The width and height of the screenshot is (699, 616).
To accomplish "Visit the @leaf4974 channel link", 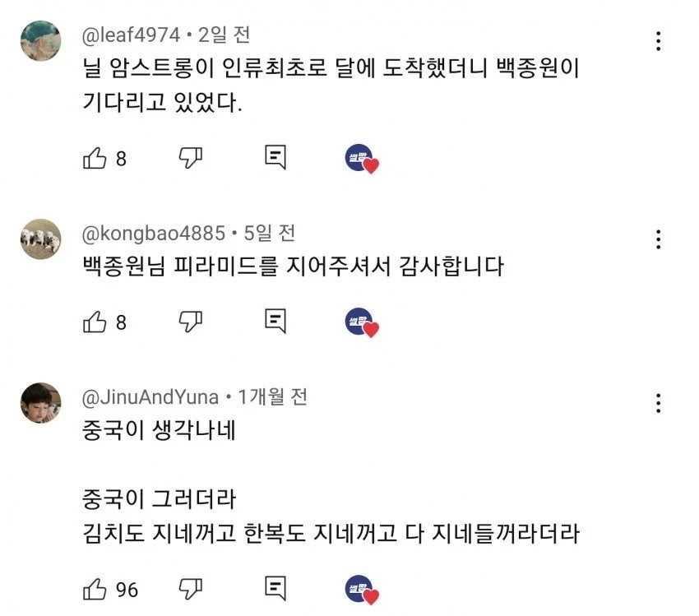I will [129, 35].
